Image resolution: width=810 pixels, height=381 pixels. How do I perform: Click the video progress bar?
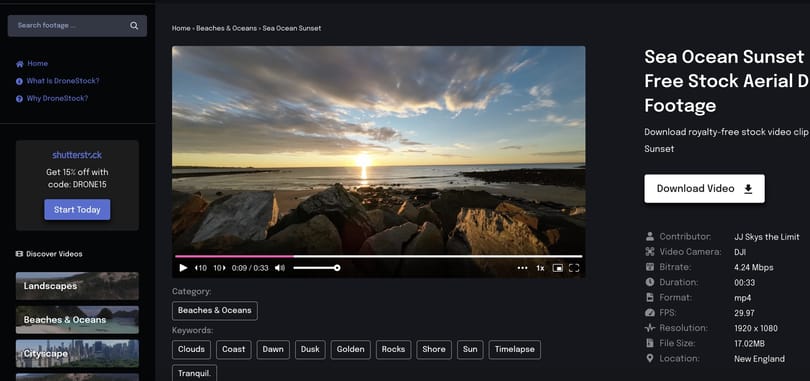coord(379,256)
